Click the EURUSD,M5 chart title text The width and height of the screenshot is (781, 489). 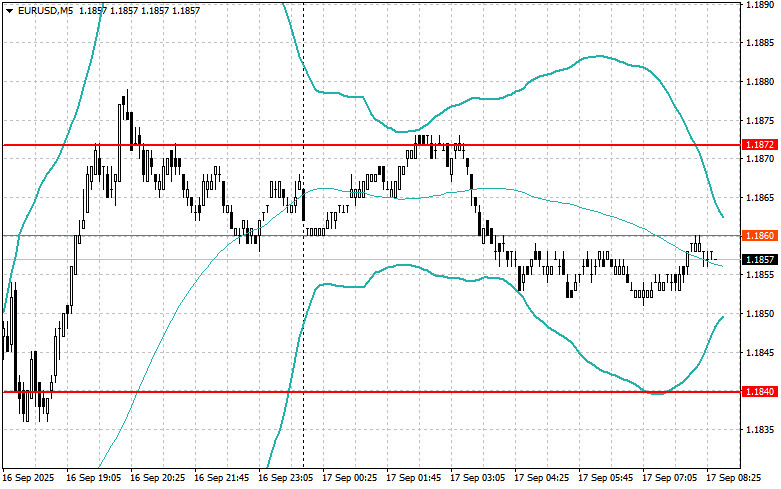point(45,10)
